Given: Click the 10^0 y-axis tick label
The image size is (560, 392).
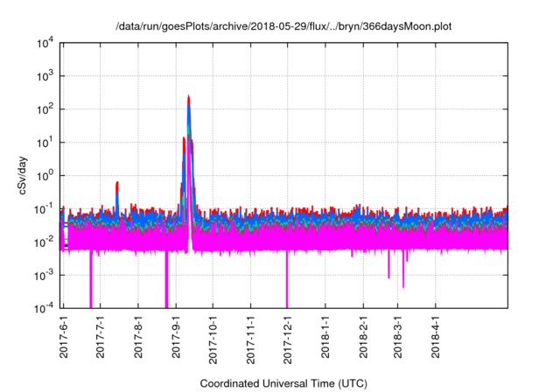Looking at the screenshot, I should click(x=44, y=175).
